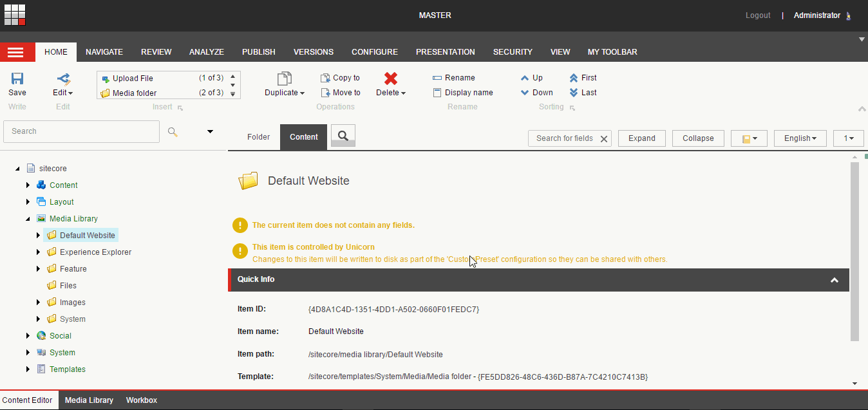Click the content pane vertical scrollbar

point(855,251)
